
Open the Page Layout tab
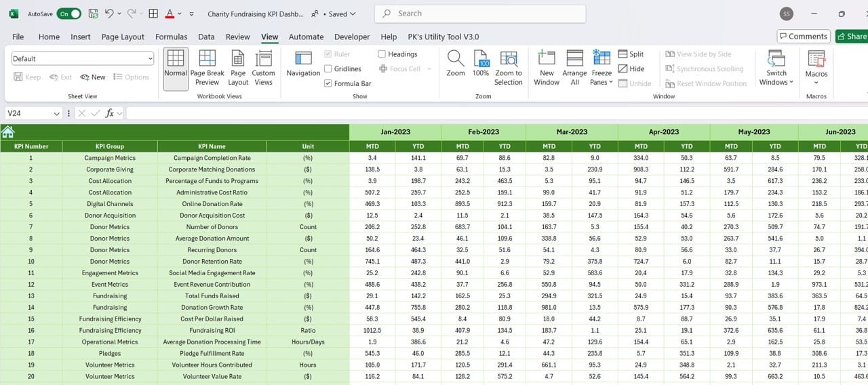pos(123,37)
